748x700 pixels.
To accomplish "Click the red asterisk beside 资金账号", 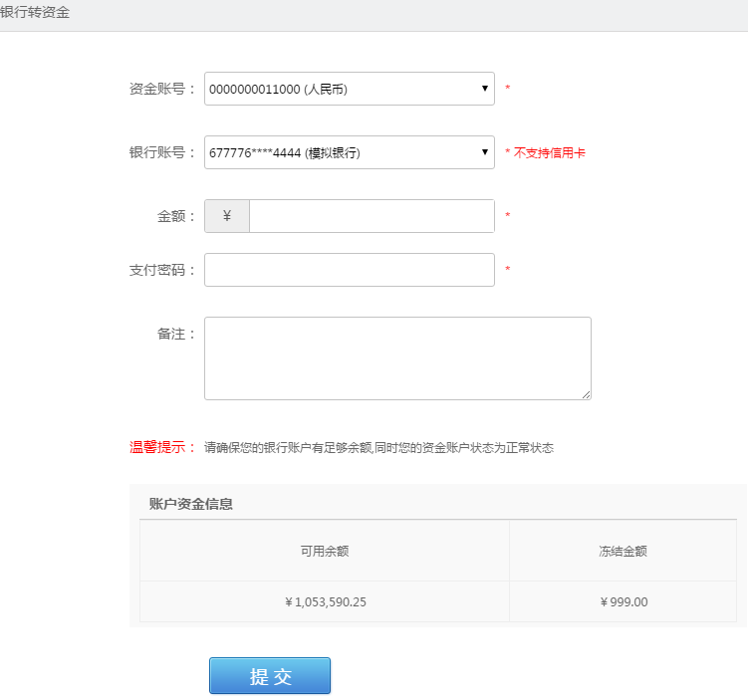I will (508, 88).
